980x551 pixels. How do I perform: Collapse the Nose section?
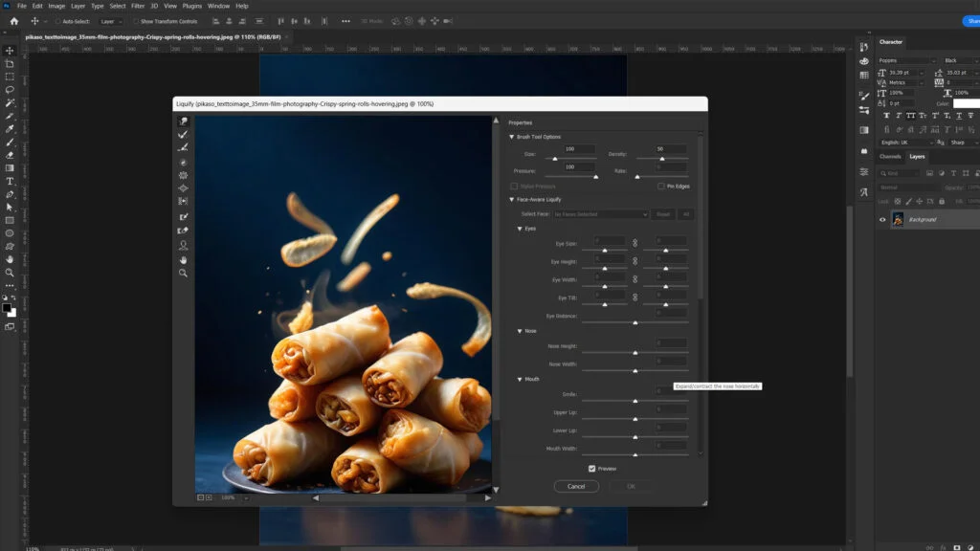(520, 331)
